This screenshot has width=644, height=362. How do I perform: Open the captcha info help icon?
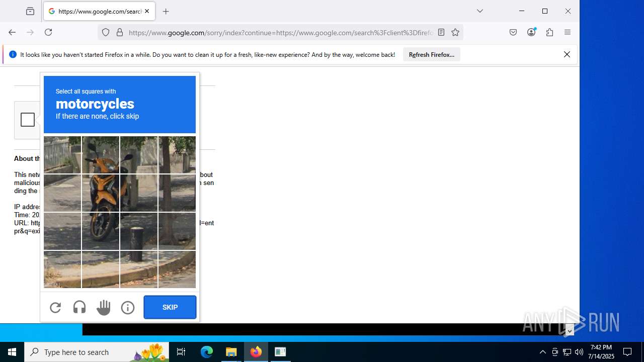coord(128,307)
